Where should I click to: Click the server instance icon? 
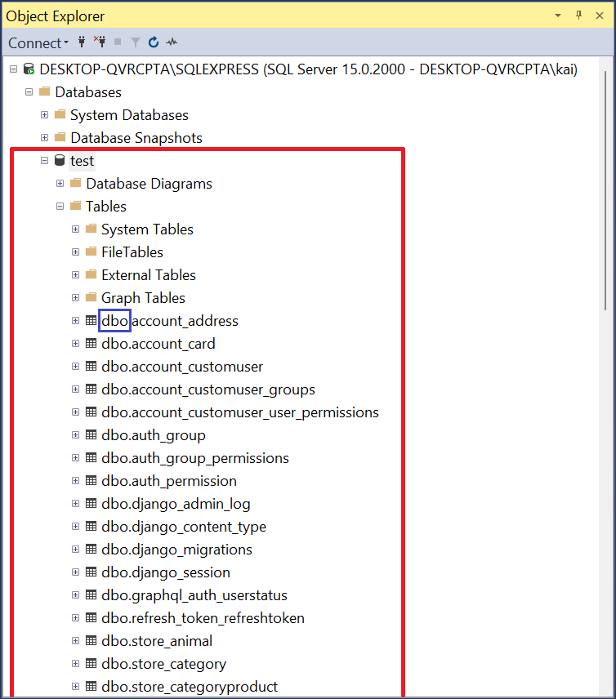pos(29,69)
